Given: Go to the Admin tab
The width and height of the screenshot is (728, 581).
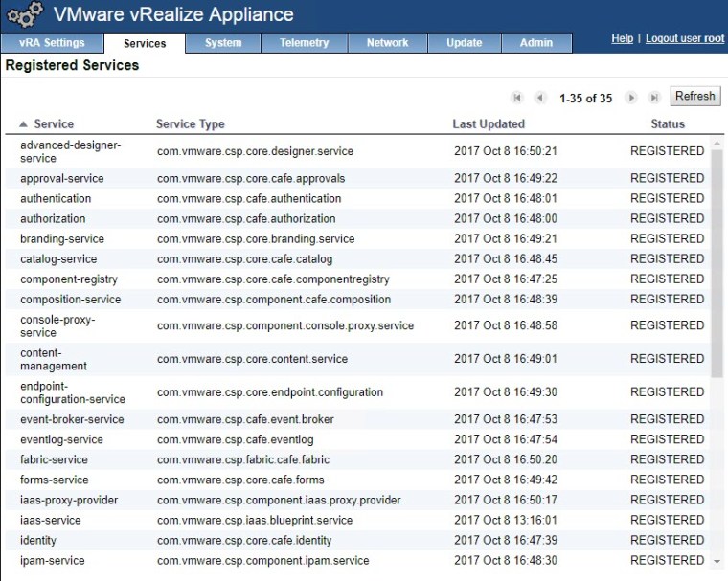Looking at the screenshot, I should point(536,43).
